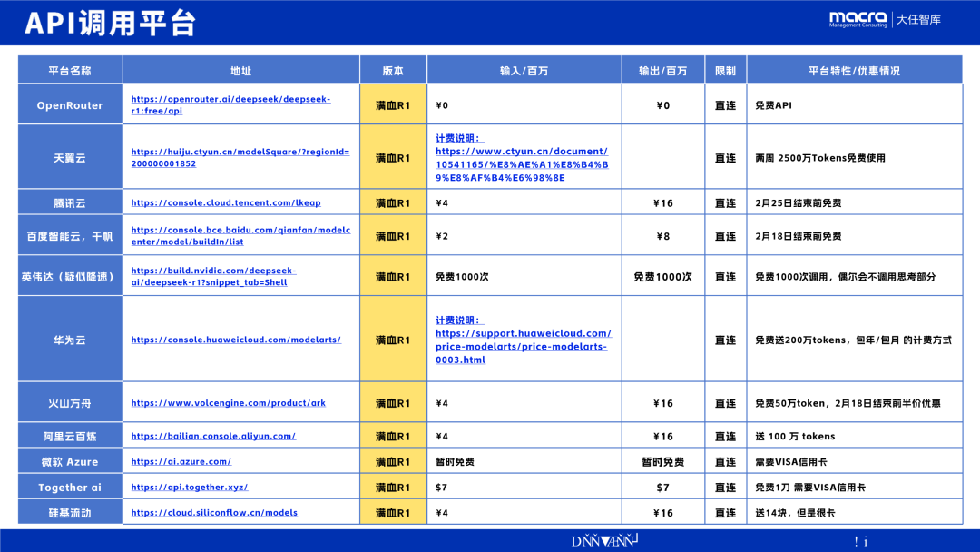Click the 免费1000次调用 feature description

[x=845, y=276]
